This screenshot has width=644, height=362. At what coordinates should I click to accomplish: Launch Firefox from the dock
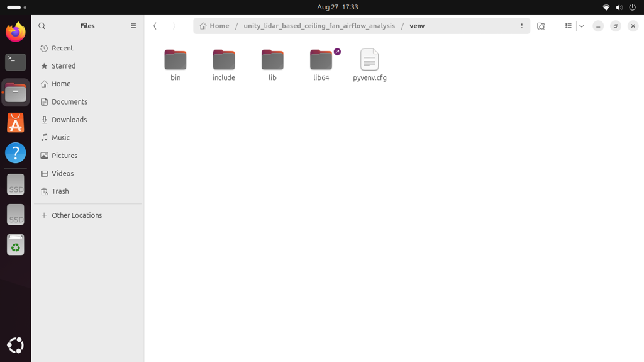pyautogui.click(x=16, y=32)
